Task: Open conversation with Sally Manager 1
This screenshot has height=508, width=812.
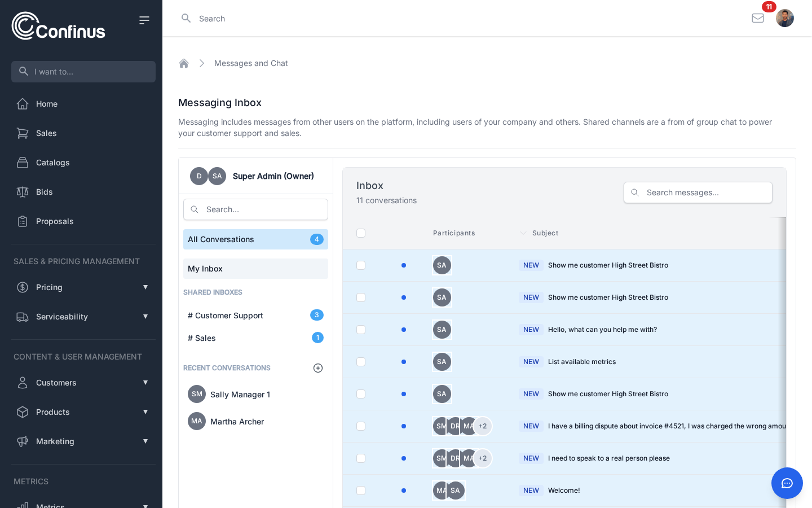Action: point(240,395)
